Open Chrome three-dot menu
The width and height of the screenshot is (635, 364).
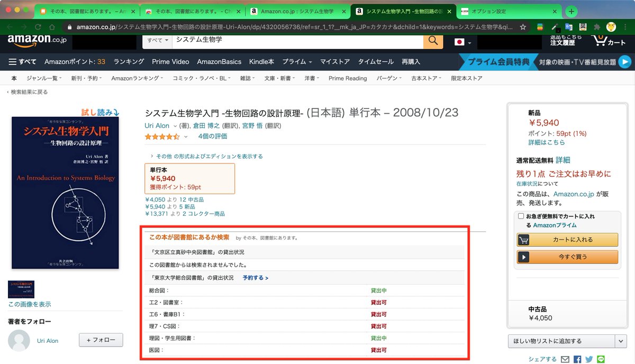[x=625, y=26]
